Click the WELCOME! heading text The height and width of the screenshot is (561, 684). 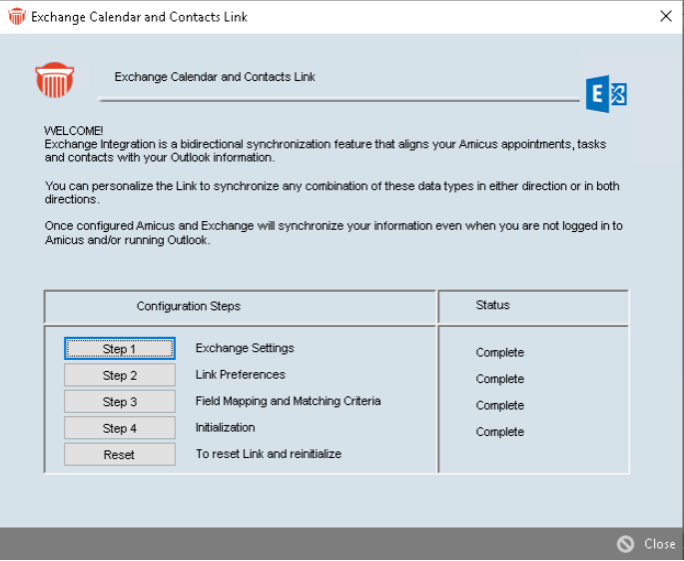click(x=73, y=131)
